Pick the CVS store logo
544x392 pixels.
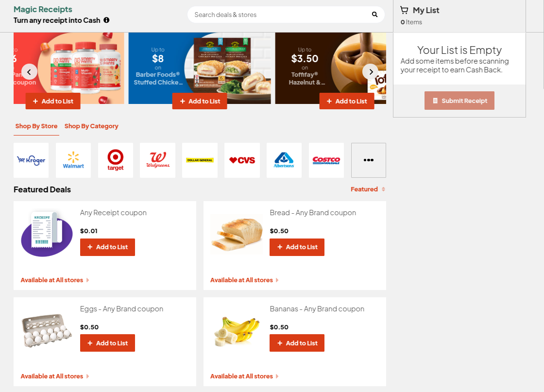(x=242, y=160)
